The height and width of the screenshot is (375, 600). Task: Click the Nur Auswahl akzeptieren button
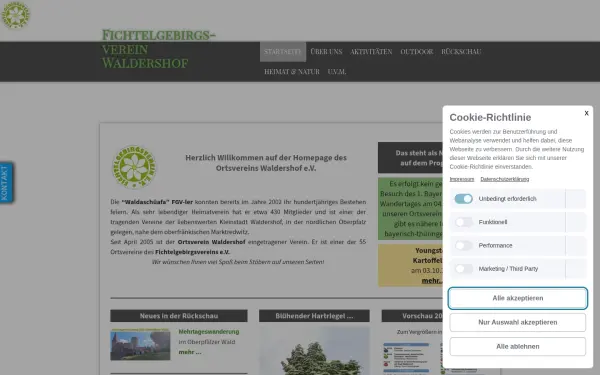517,322
